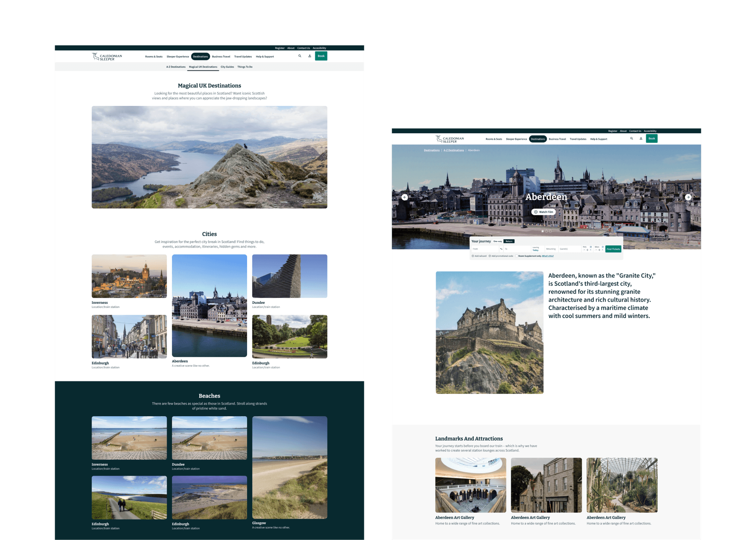The height and width of the screenshot is (540, 756).
Task: Click the Find Tickets button
Action: click(x=613, y=249)
